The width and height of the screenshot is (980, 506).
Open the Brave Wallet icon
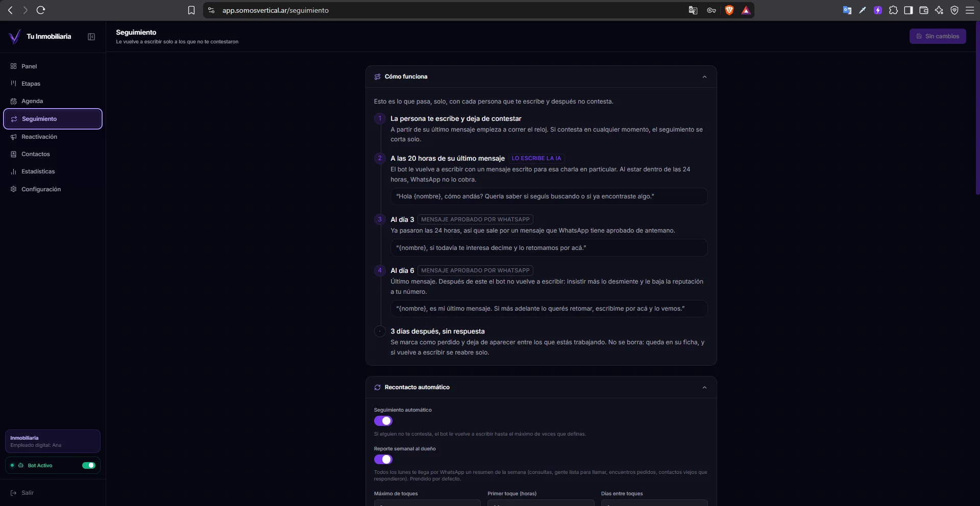tap(924, 10)
